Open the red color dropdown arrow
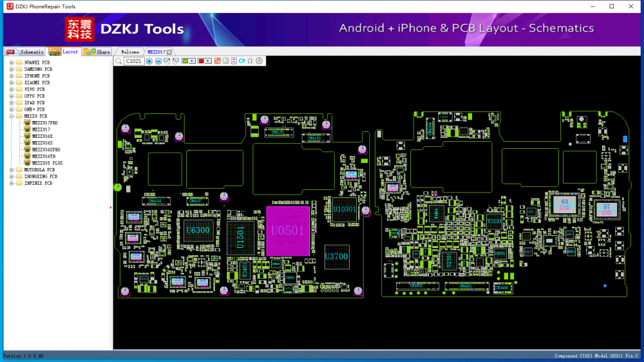 (208, 61)
